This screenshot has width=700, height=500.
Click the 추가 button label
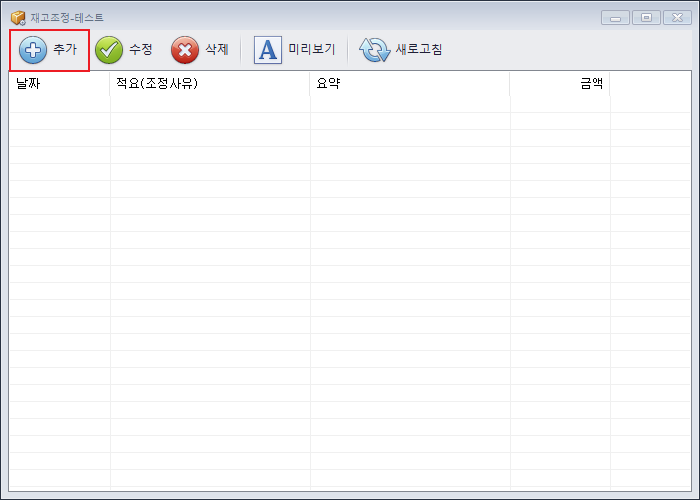(x=65, y=49)
